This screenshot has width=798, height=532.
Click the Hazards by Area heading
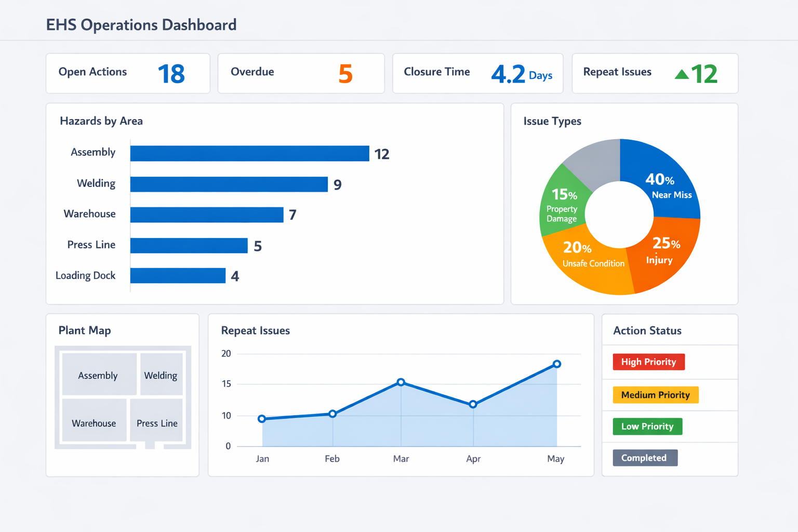coord(101,121)
